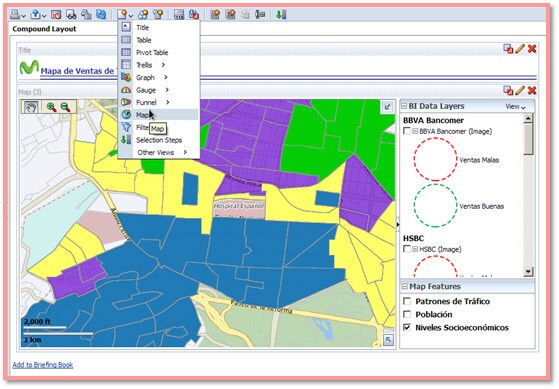
Task: Open the Export analysis dropdown
Action: click(x=38, y=15)
